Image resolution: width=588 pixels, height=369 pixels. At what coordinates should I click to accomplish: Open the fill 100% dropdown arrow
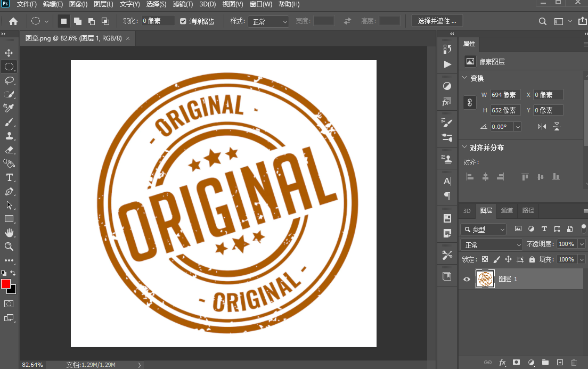pyautogui.click(x=582, y=259)
